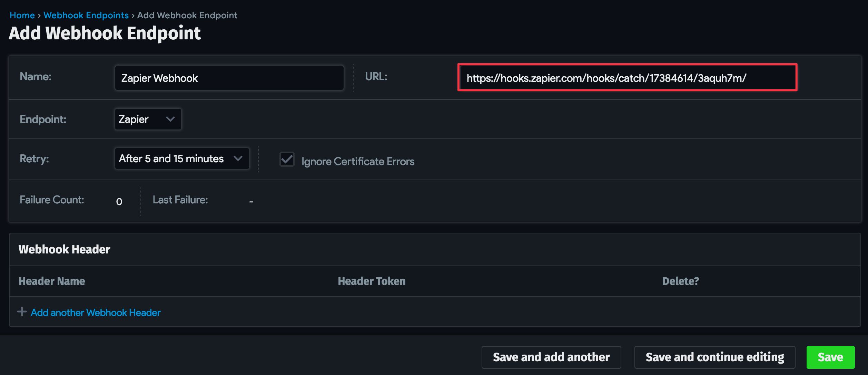Open the Endpoint dropdown showing Zapier
Screen dimensions: 868x375
tap(148, 119)
